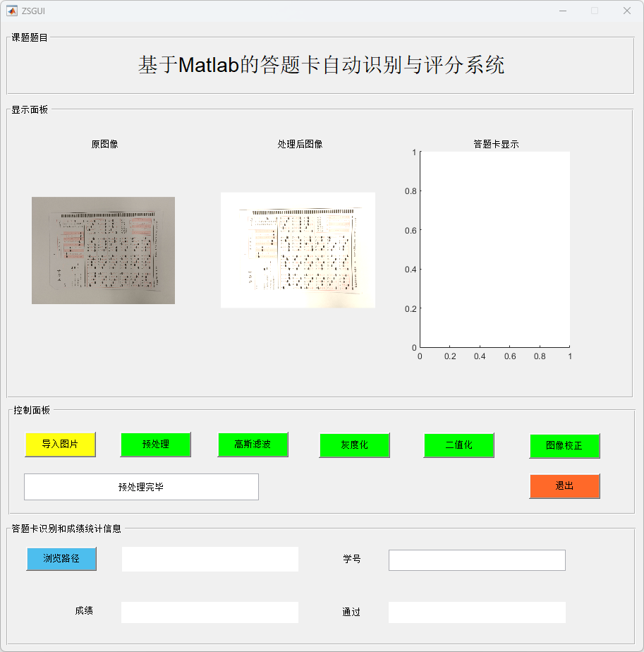The height and width of the screenshot is (652, 644).
Task: Select the 原图像 answer sheet photo
Action: click(103, 250)
